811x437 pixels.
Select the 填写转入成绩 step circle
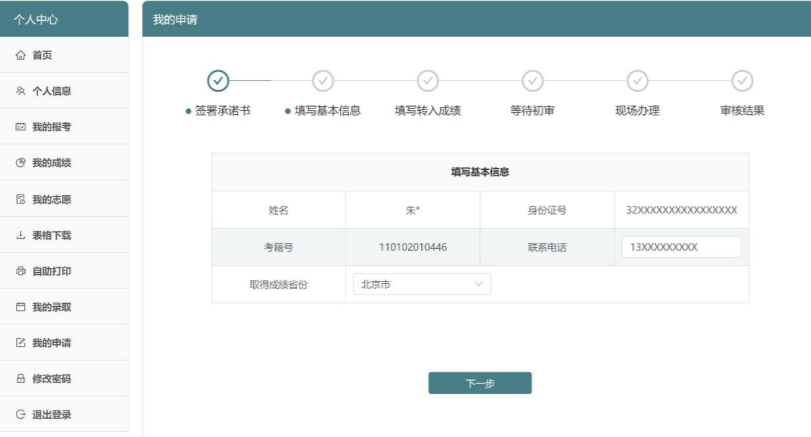428,81
